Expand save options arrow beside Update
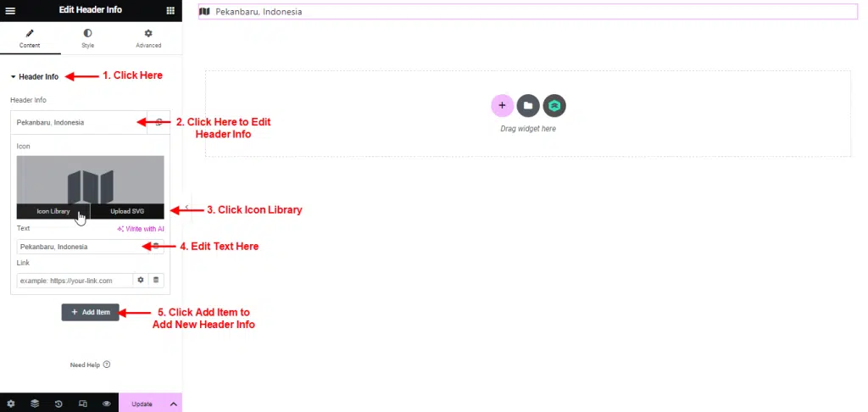 [173, 404]
